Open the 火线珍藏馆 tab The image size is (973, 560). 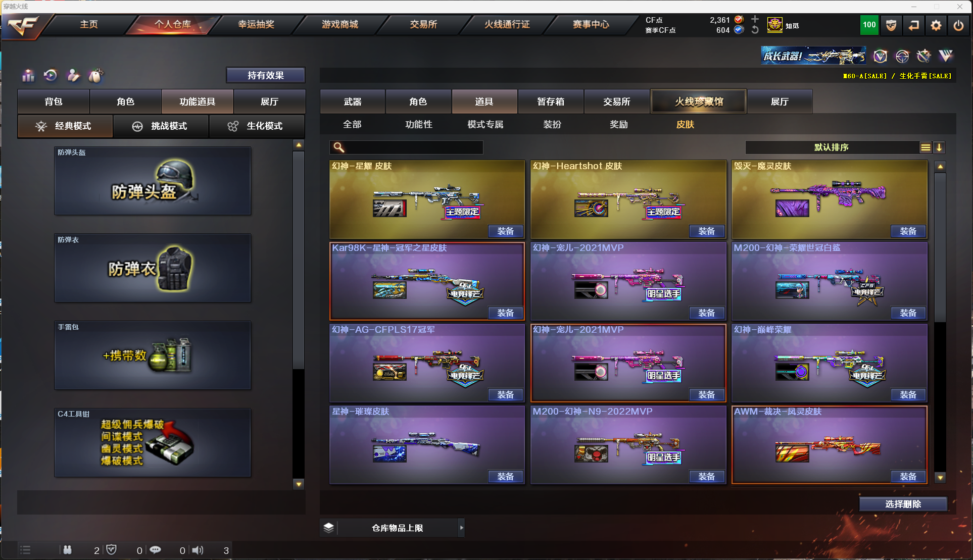coord(699,101)
